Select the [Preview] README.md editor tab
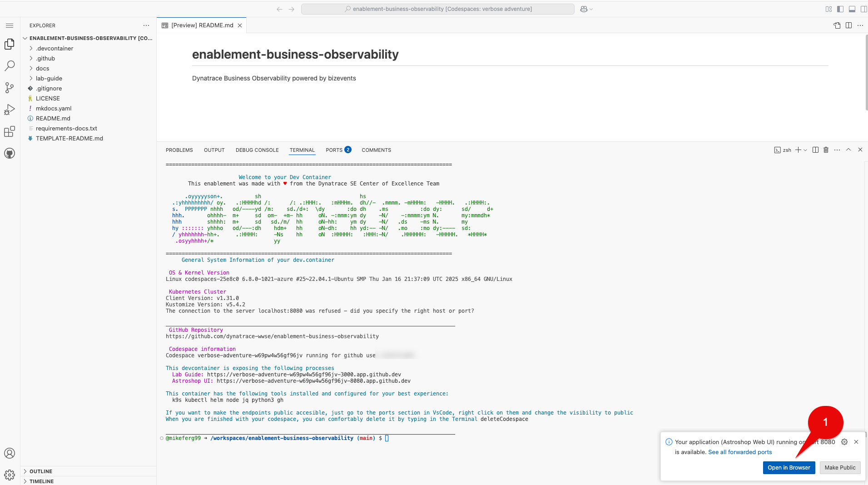The width and height of the screenshot is (868, 485). [202, 25]
